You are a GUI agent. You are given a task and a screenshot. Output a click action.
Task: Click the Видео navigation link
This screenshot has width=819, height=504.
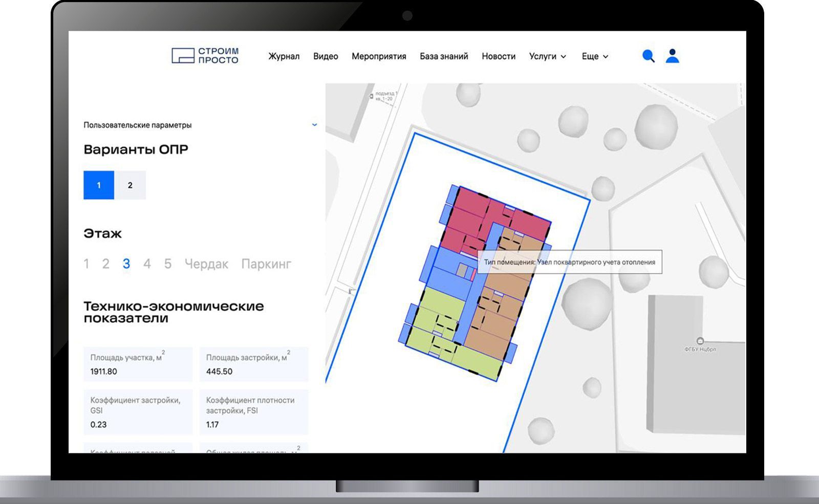click(x=326, y=56)
